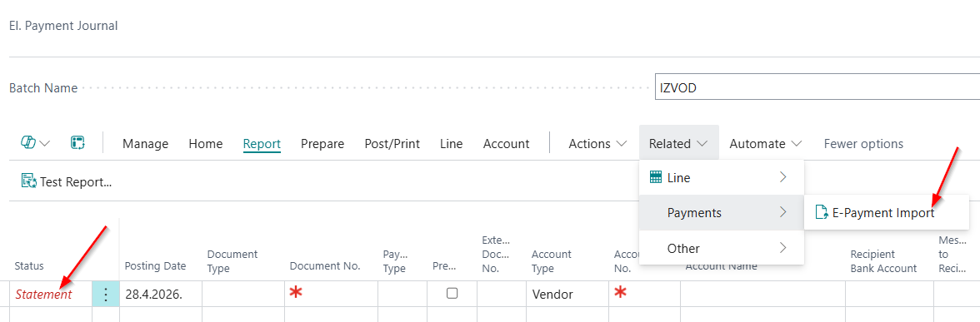Click the Document No. column header
The image size is (980, 322).
click(325, 266)
